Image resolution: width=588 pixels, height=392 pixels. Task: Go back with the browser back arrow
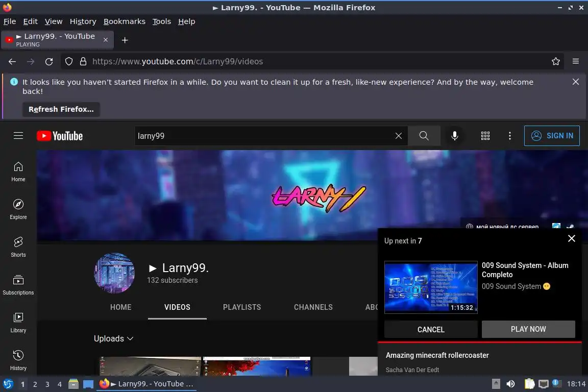pos(12,62)
